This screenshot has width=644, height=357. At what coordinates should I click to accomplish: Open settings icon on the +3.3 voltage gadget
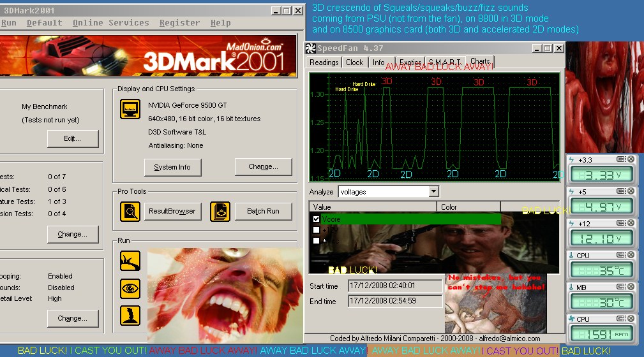[x=621, y=159]
